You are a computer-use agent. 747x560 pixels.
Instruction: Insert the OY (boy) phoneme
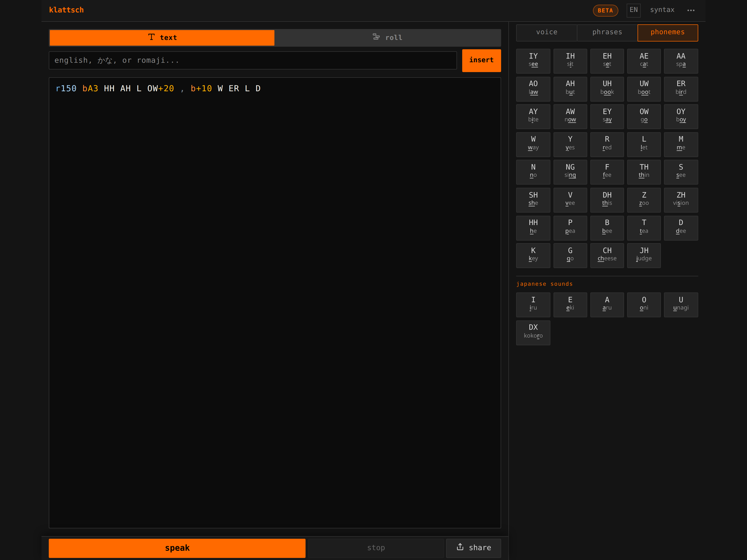[681, 116]
